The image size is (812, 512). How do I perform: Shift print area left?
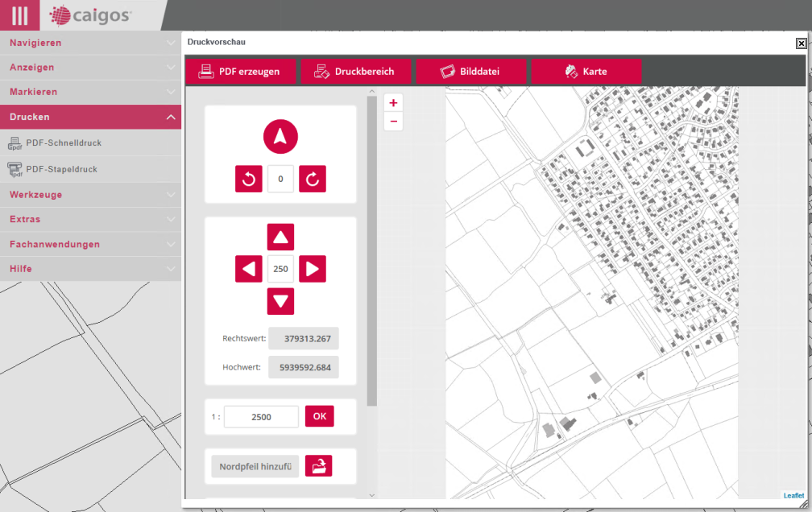tap(249, 269)
